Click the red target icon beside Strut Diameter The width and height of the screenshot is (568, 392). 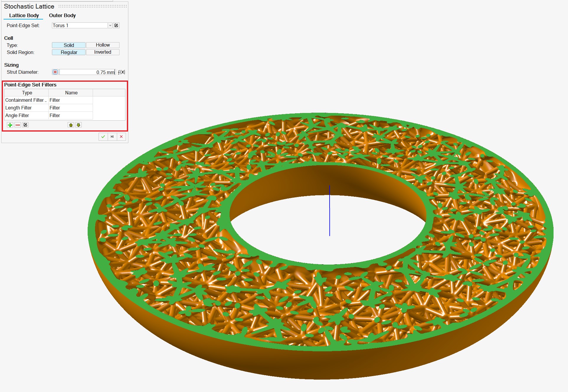55,72
